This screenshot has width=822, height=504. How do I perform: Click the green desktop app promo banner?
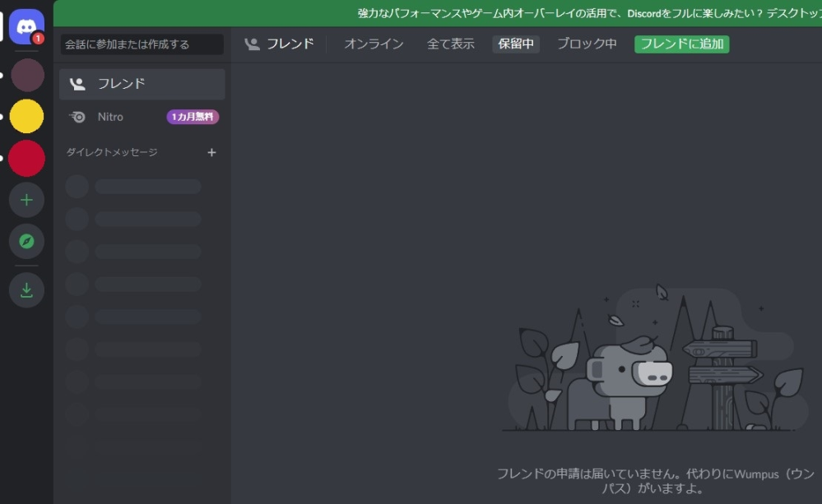(438, 13)
